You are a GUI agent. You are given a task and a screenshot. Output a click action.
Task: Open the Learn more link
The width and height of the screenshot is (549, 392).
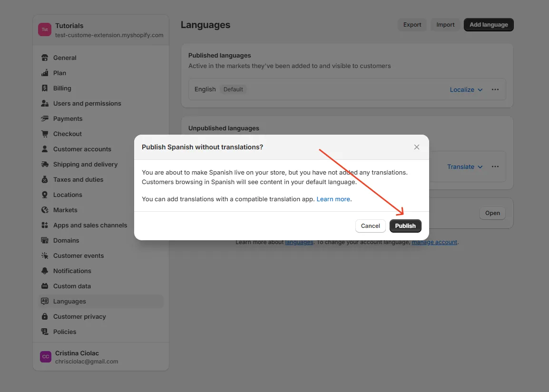click(333, 199)
